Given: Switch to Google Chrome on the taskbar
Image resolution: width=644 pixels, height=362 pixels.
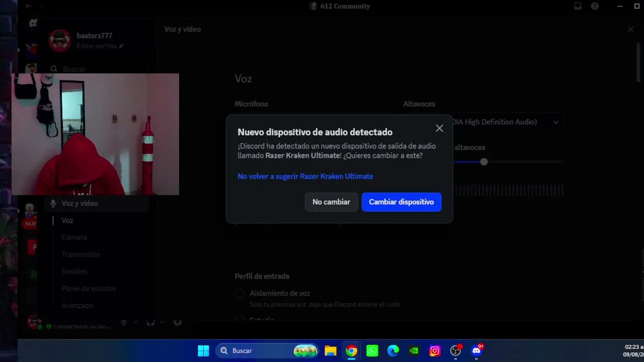Looking at the screenshot, I should 351,351.
